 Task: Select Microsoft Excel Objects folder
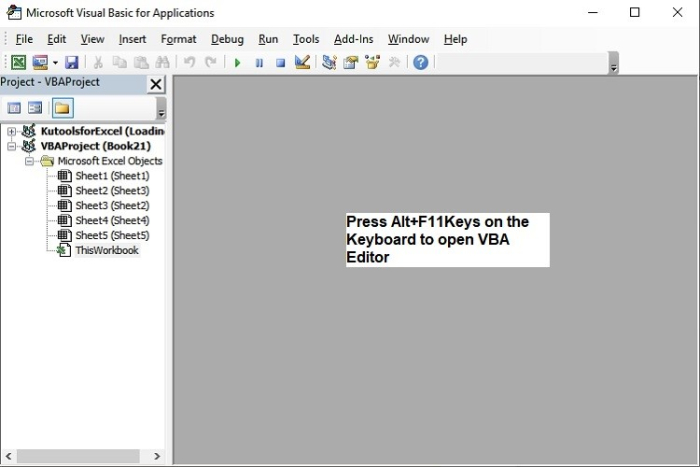coord(110,161)
